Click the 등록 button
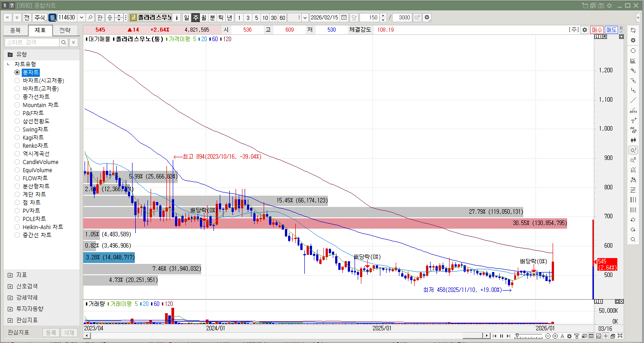This screenshot has width=644, height=343. pyautogui.click(x=51, y=333)
